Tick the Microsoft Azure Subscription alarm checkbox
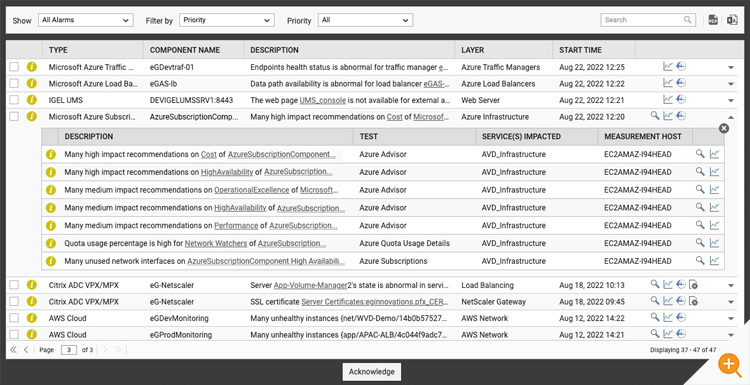Screen dimensions: 750x385 click(14, 116)
